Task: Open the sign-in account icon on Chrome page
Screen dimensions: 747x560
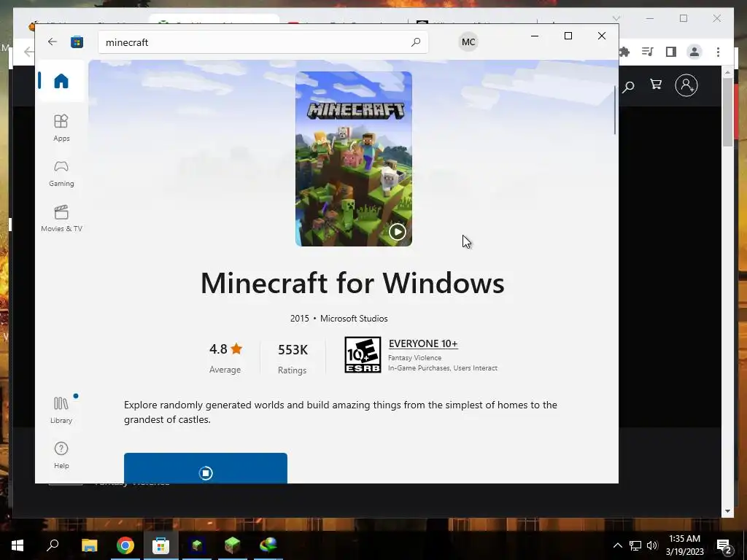Action: click(x=686, y=85)
